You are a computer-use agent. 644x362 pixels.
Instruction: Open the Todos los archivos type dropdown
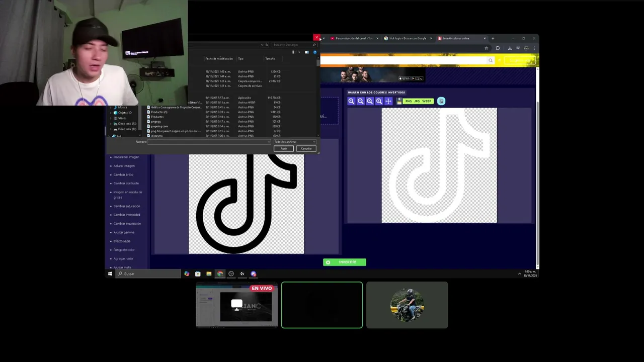(295, 142)
